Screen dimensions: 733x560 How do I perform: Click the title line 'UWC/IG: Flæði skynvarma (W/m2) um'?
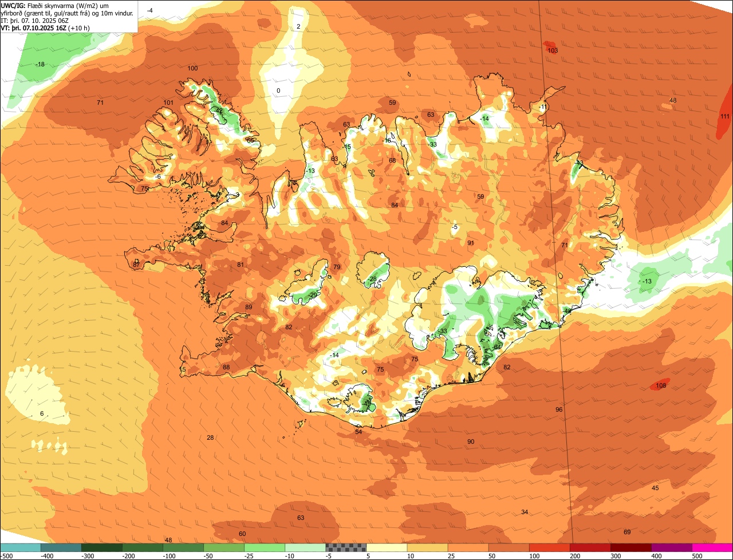(55, 5)
